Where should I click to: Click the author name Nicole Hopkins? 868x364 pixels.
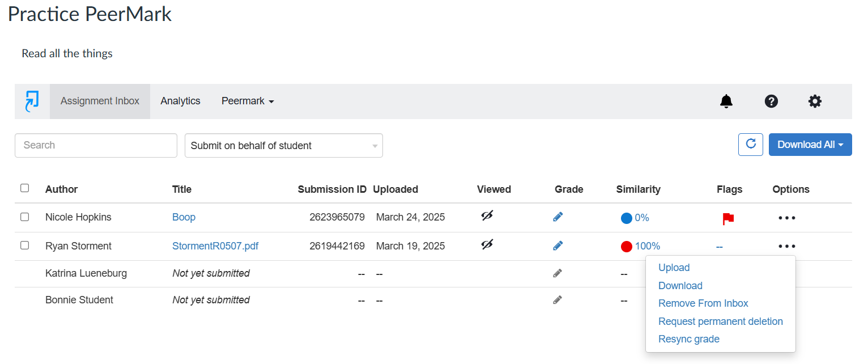point(78,217)
